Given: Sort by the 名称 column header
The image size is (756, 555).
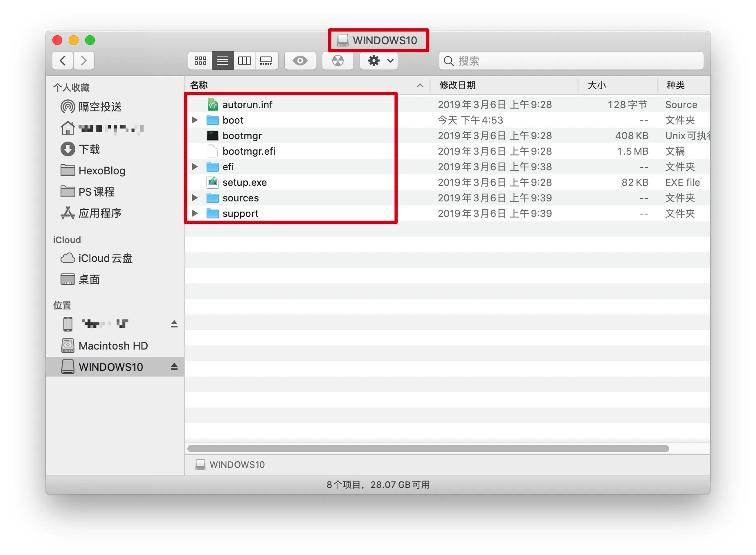Looking at the screenshot, I should 307,85.
